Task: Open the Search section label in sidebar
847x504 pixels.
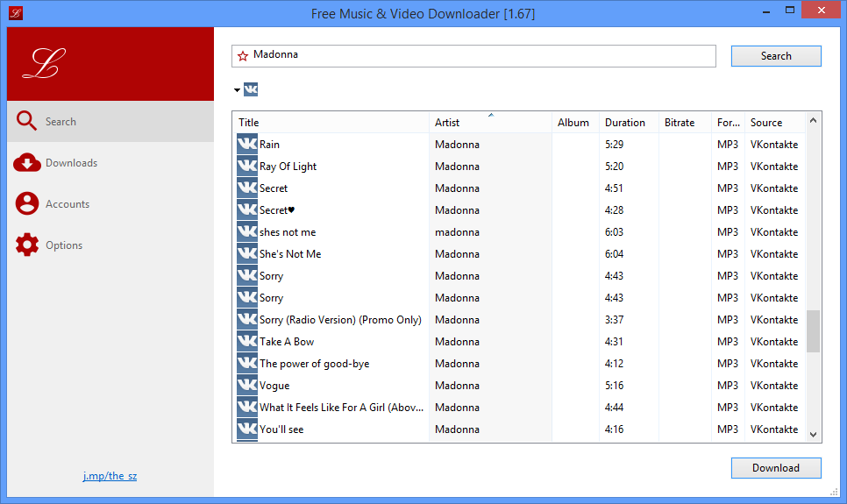Action: click(x=60, y=122)
